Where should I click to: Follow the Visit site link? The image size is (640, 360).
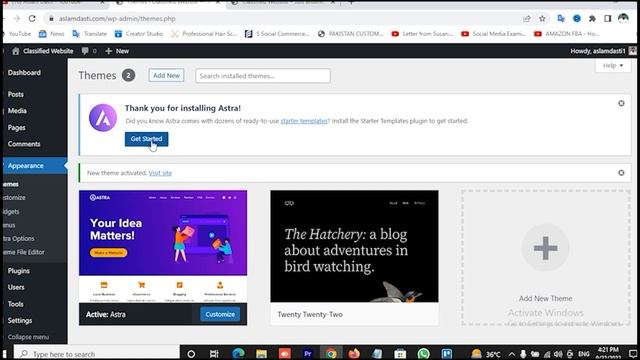(x=160, y=173)
